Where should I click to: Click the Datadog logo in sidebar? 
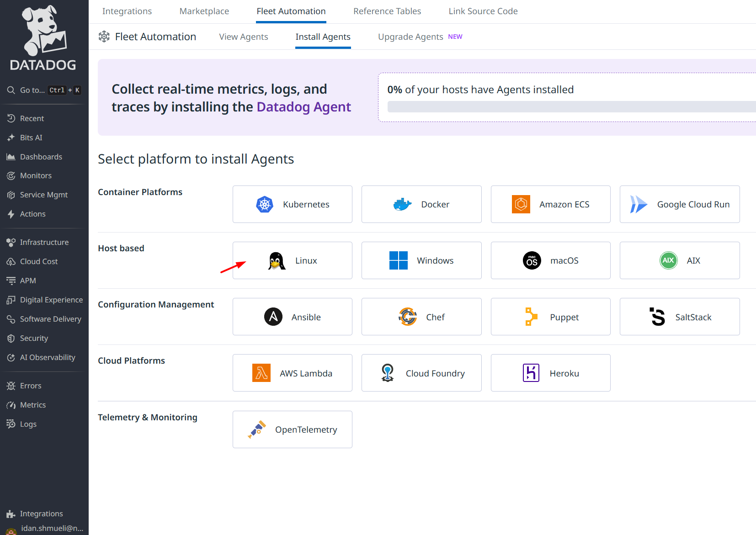43,38
